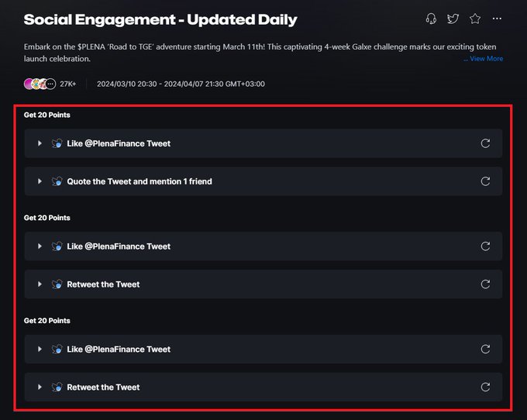
Task: Open the participant avatars cluster
Action: [x=40, y=84]
